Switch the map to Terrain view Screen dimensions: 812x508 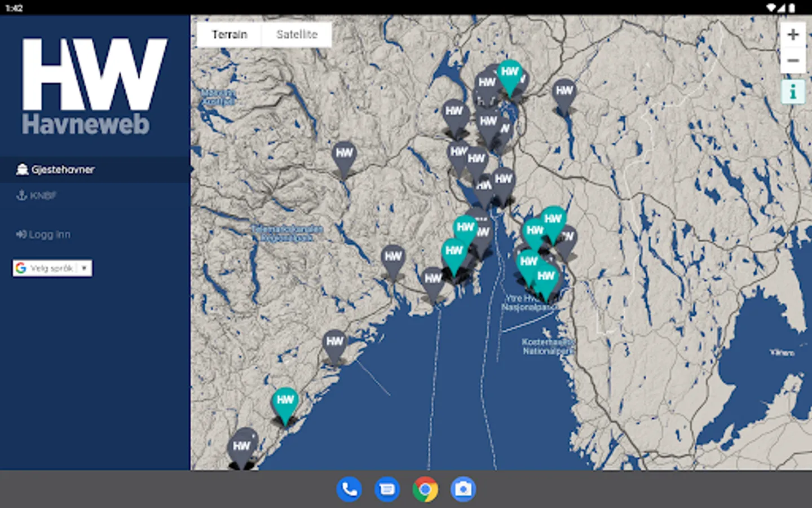230,34
